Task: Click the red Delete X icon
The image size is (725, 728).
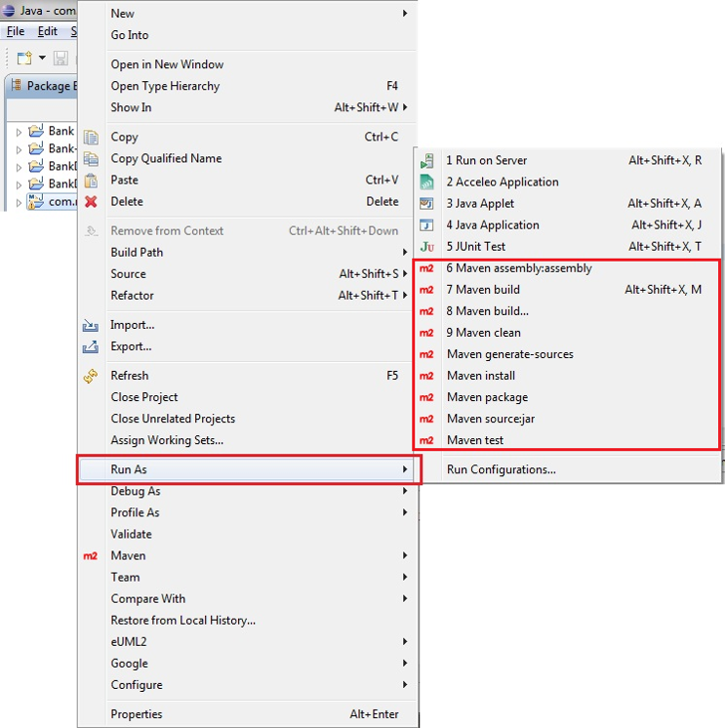Action: pyautogui.click(x=91, y=201)
